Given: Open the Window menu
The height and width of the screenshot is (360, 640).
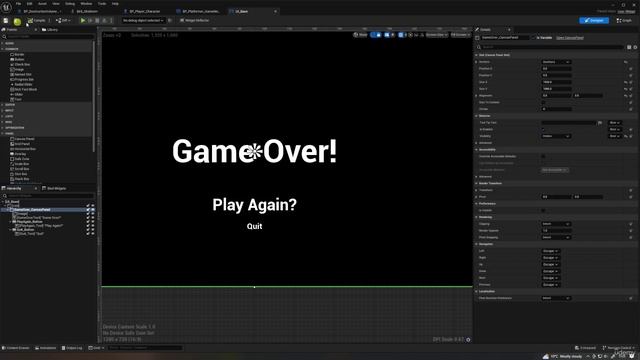Looking at the screenshot, I should pyautogui.click(x=86, y=4).
